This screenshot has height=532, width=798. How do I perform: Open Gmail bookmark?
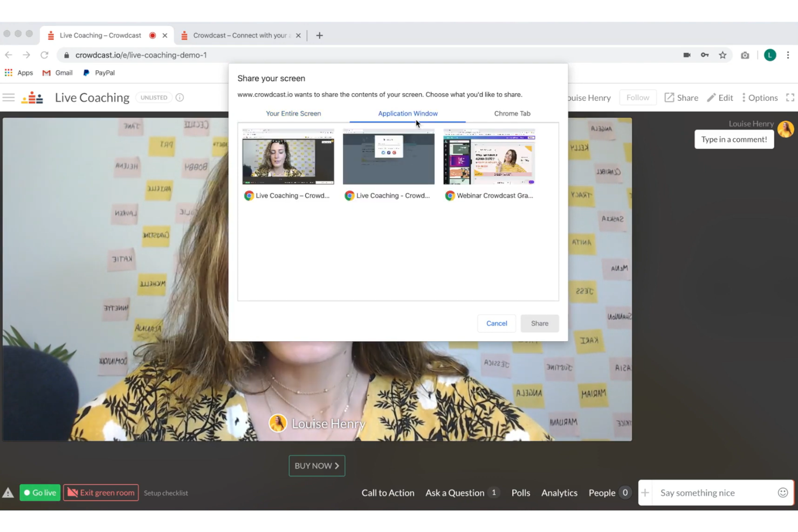[58, 73]
